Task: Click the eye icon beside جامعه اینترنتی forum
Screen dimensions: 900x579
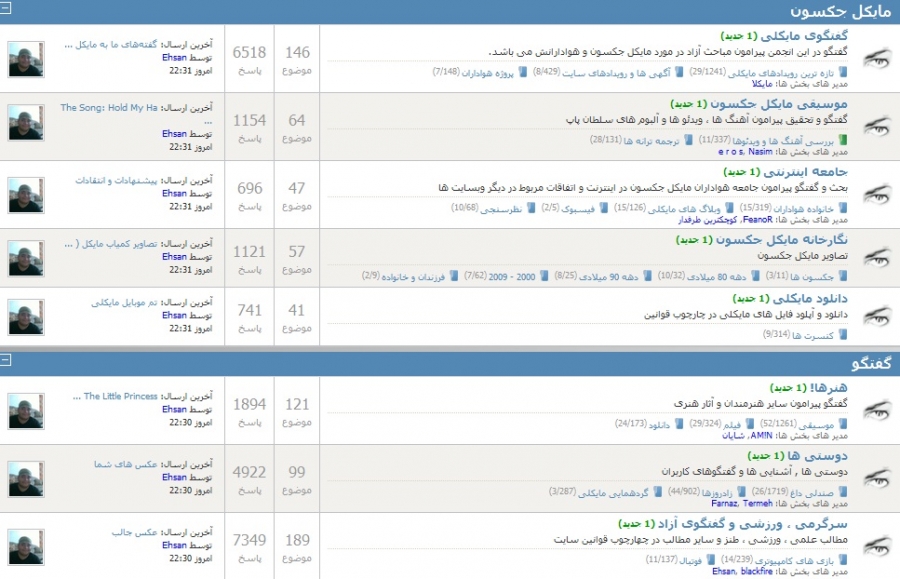Action: pyautogui.click(x=876, y=194)
